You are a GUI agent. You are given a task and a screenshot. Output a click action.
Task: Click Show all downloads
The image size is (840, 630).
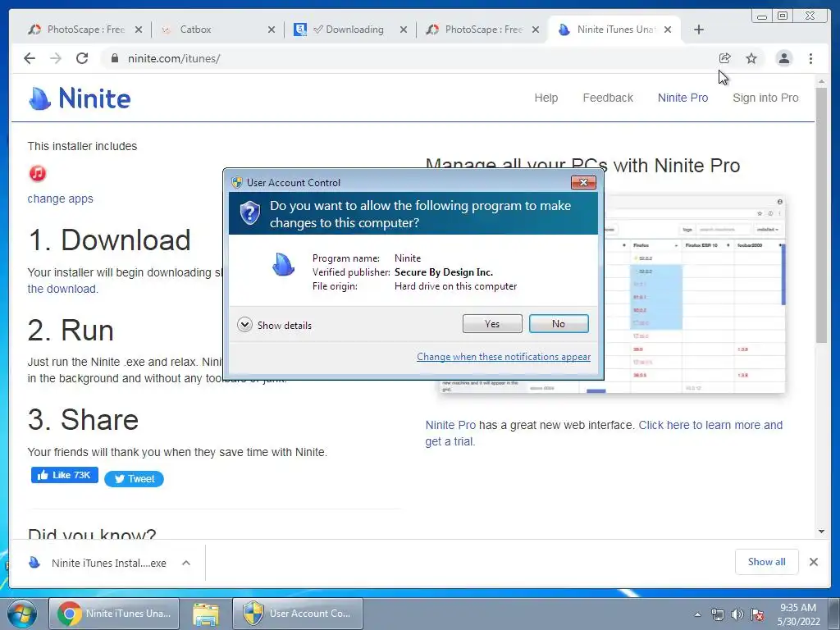coord(767,562)
